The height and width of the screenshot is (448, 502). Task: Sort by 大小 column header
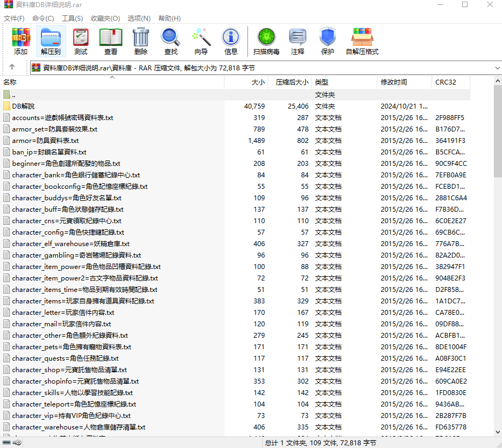click(246, 82)
